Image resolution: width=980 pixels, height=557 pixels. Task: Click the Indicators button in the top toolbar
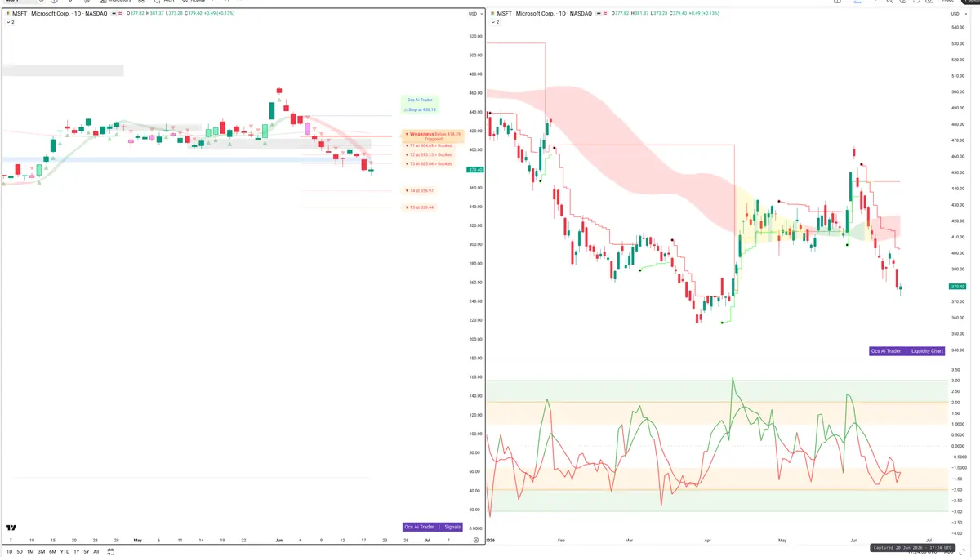[117, 2]
